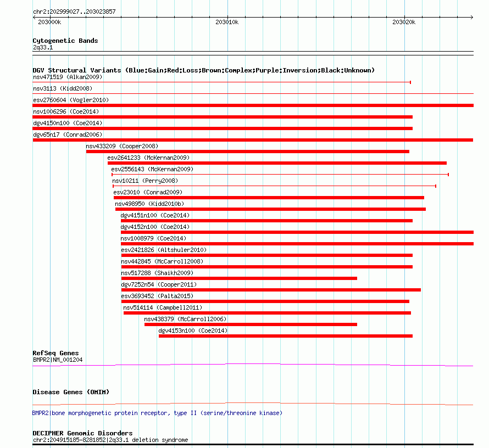The image size is (489, 448).
Task: Select the red bar under nsv433209 (Cooper2008)
Action: pos(248,152)
